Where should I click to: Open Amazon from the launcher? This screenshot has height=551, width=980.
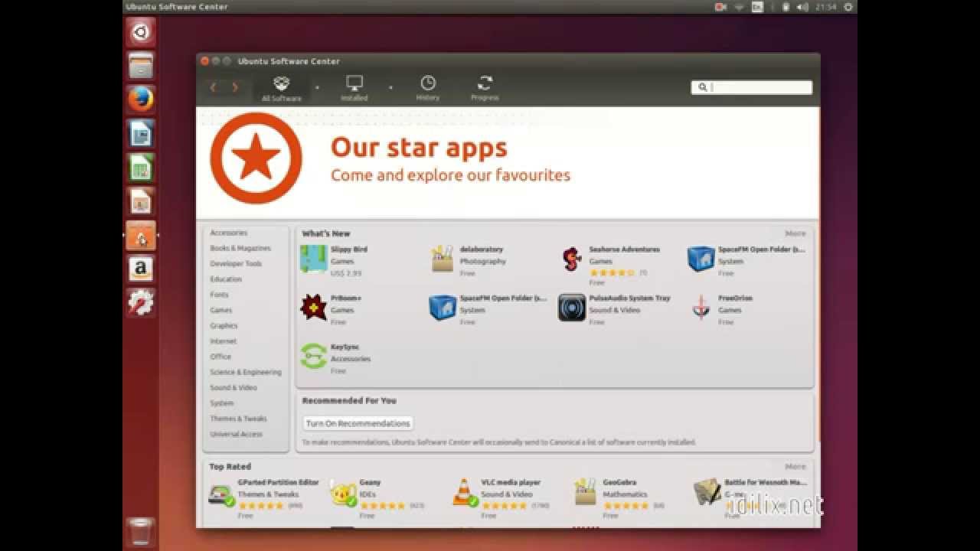pyautogui.click(x=141, y=269)
